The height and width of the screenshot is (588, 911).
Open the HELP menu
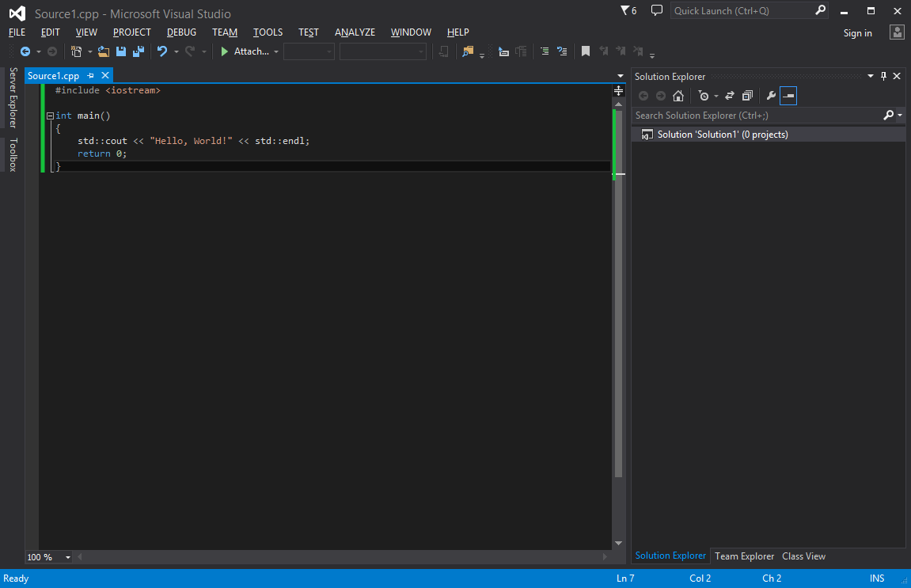coord(457,32)
